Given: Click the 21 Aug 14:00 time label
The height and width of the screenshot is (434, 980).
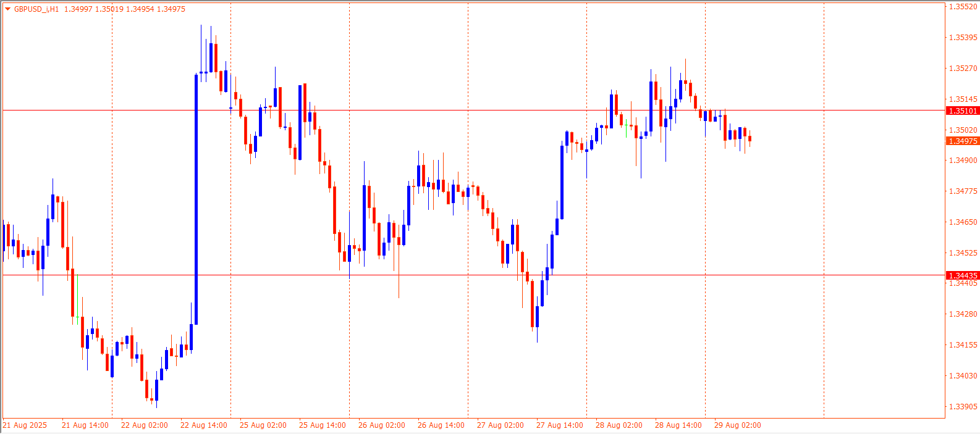Looking at the screenshot, I should (x=85, y=425).
